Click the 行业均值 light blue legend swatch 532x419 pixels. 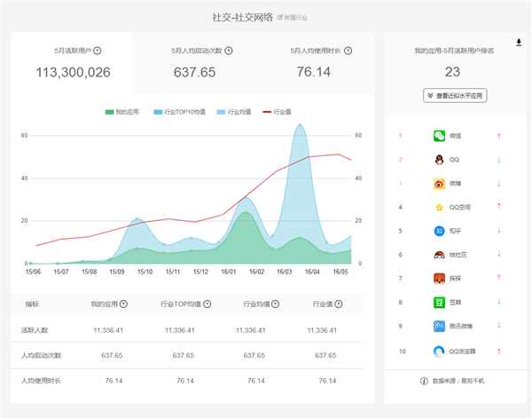click(x=222, y=112)
